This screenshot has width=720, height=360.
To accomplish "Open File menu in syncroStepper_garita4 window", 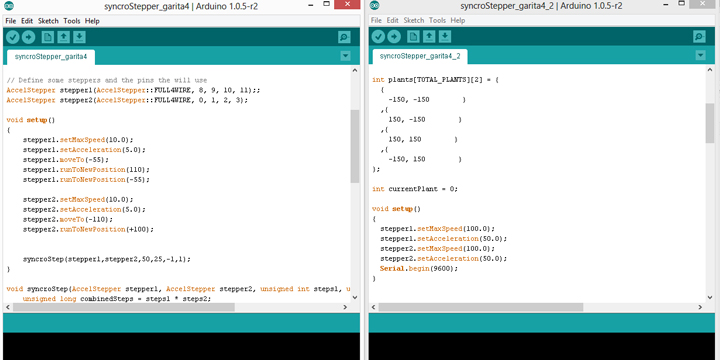I will [x=11, y=21].
